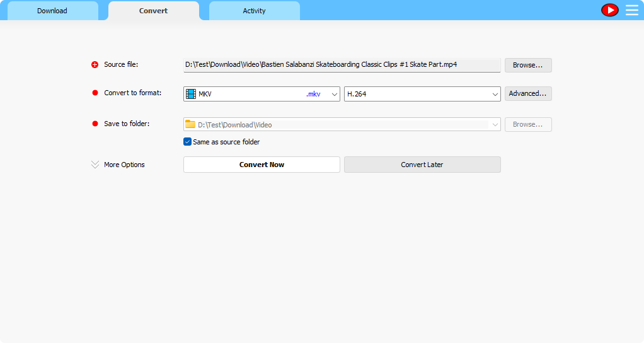
Task: Expand the More Options section
Action: (124, 165)
